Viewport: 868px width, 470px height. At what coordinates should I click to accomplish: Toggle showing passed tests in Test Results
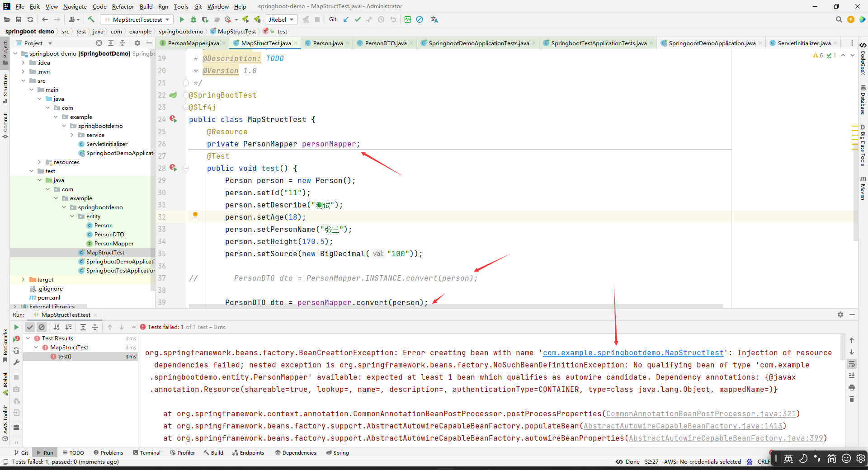pyautogui.click(x=30, y=327)
